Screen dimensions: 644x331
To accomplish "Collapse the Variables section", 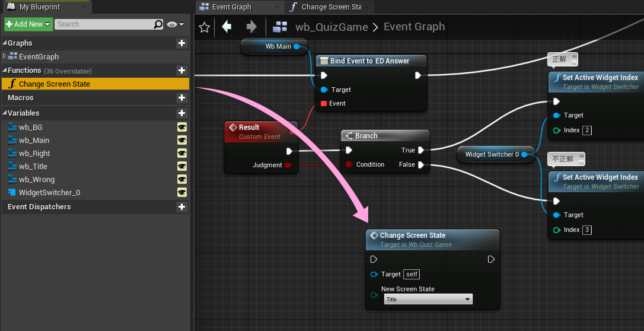I will [x=5, y=113].
